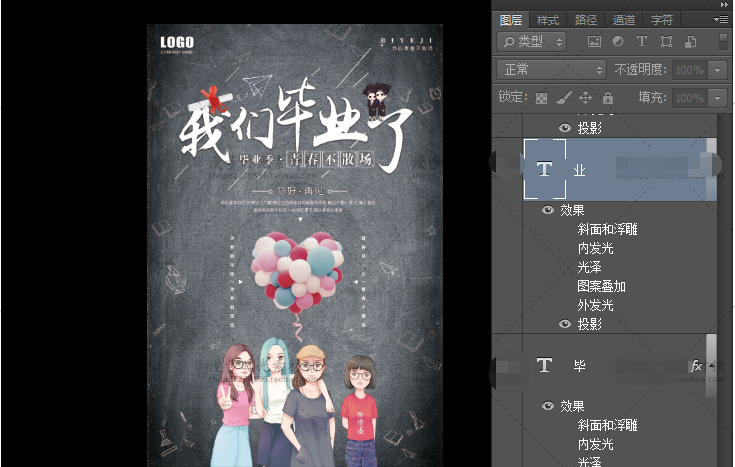Filter for smart objects icon
The image size is (735, 467).
click(690, 42)
